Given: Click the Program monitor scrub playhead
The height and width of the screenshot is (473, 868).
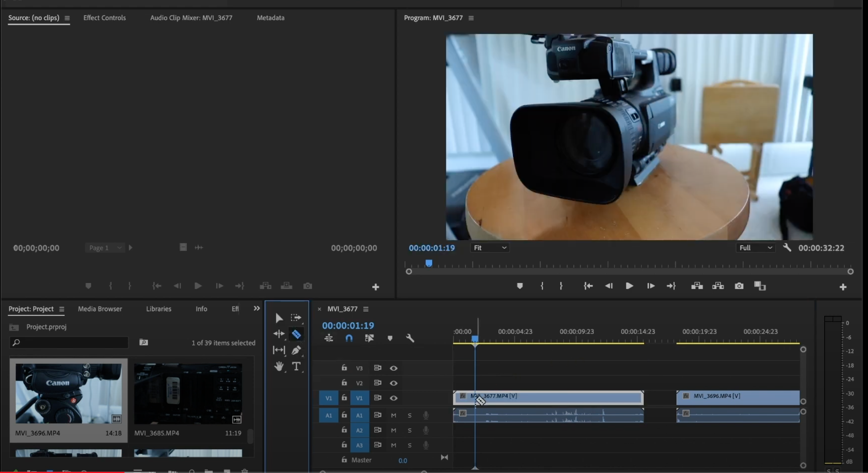Looking at the screenshot, I should point(429,263).
